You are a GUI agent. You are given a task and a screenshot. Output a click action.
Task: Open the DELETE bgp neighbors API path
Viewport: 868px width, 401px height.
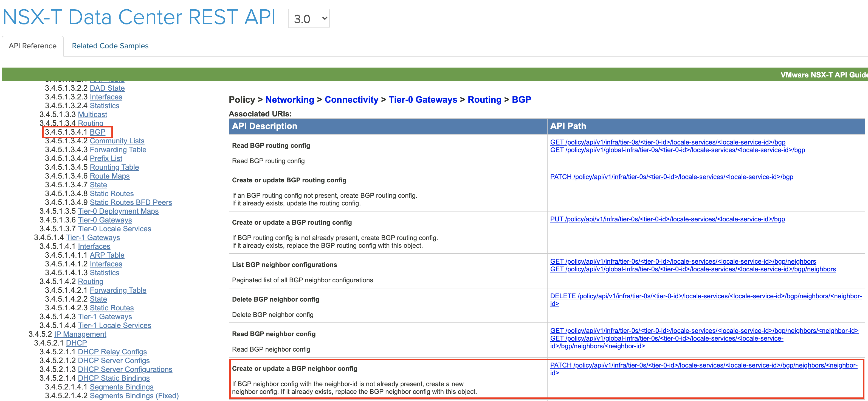[706, 296]
